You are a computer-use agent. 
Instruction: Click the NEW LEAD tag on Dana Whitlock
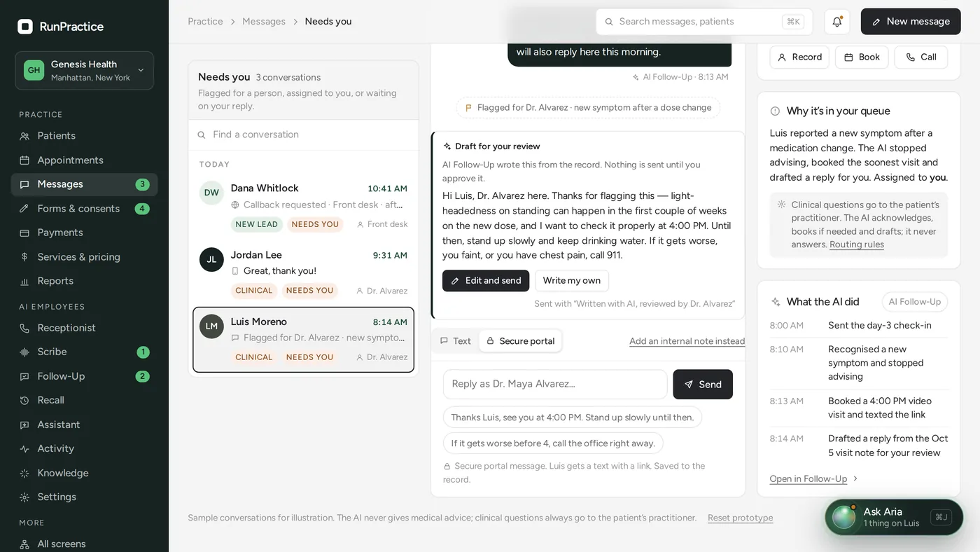(x=257, y=224)
